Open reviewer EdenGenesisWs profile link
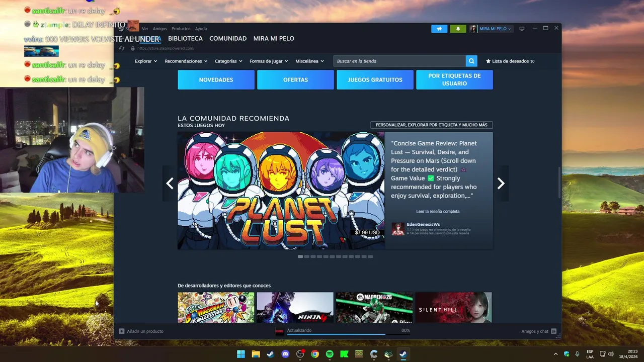Screen dimensions: 644x362 423,224
